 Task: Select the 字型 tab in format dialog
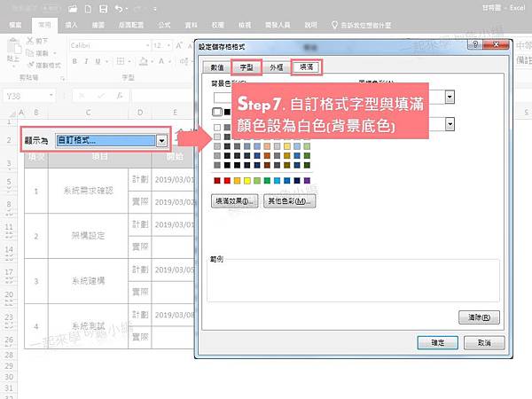[x=246, y=67]
